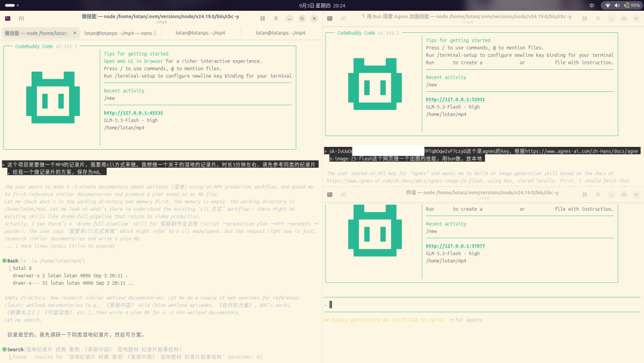Click GLM-5.3-Flash · high in the 做技能 window
644x363 pixels.
click(x=131, y=121)
